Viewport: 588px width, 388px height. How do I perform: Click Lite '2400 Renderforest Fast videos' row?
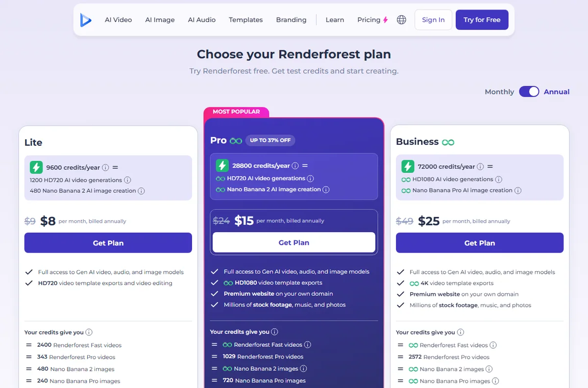click(79, 345)
